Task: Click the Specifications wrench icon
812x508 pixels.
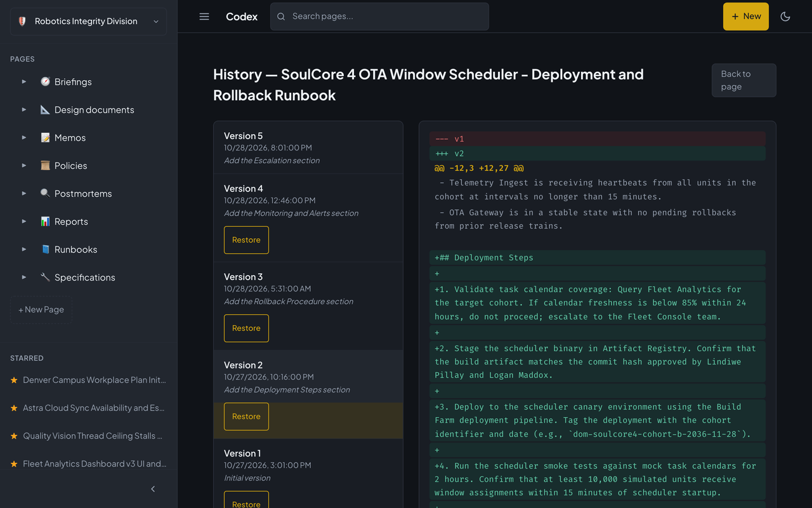Action: click(x=45, y=277)
